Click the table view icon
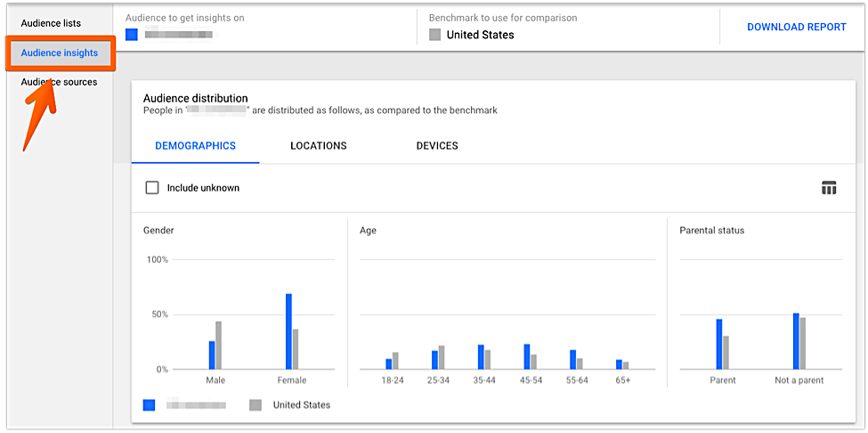The height and width of the screenshot is (433, 868). click(828, 187)
